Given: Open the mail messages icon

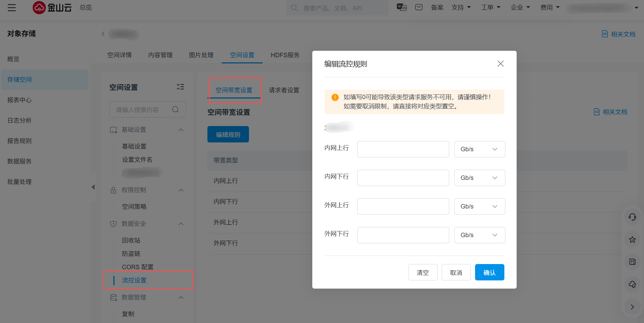Looking at the screenshot, I should 419,7.
